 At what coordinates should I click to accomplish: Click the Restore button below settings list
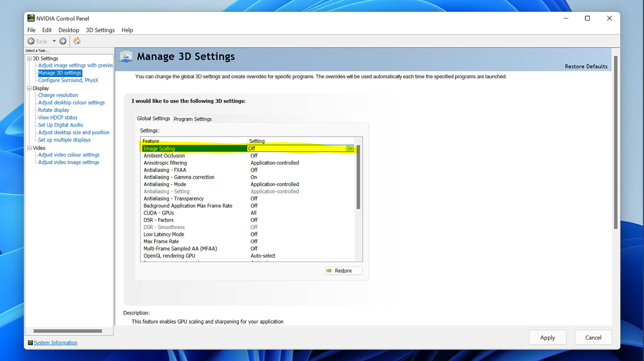tap(344, 271)
